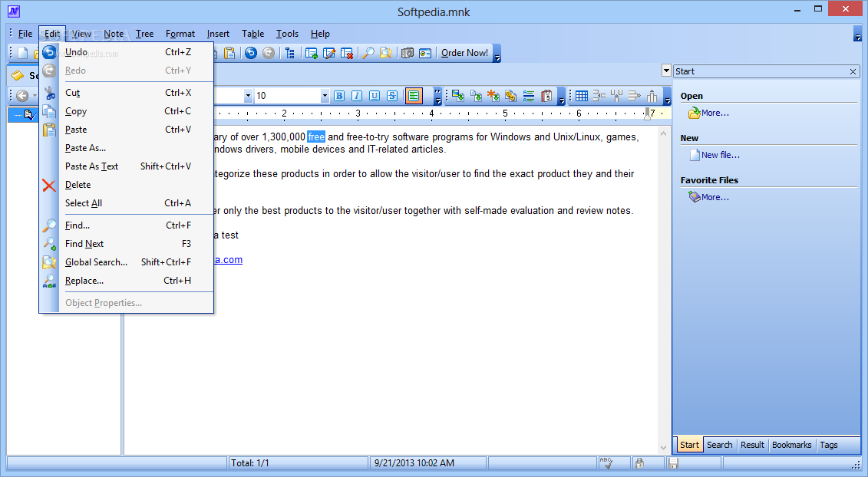Click the New file... link
This screenshot has width=868, height=477.
[721, 155]
